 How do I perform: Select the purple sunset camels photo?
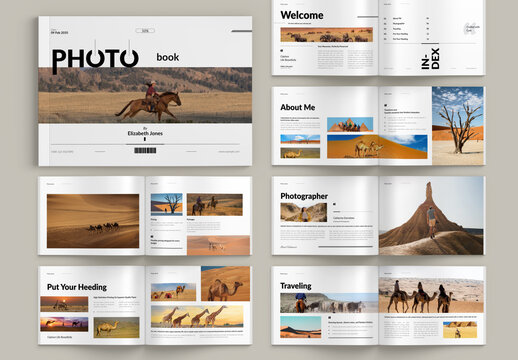64,324
